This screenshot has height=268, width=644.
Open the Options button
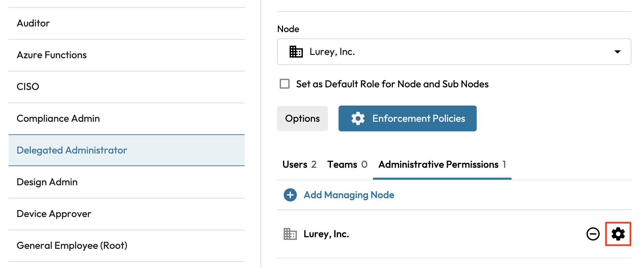click(x=302, y=118)
